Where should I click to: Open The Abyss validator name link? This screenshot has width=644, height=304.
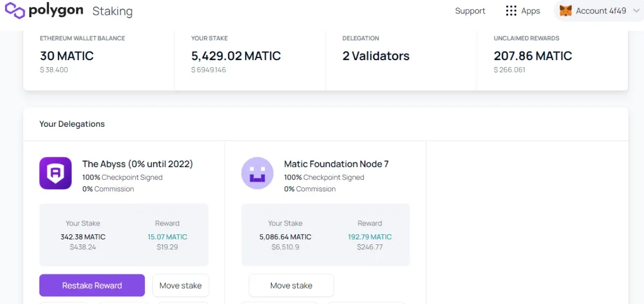pos(137,164)
